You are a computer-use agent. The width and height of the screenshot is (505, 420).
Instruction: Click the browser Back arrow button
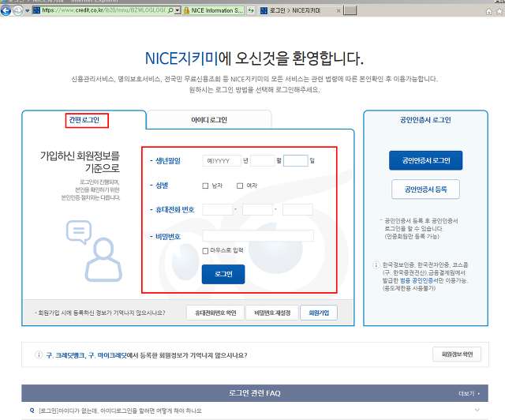pos(6,10)
